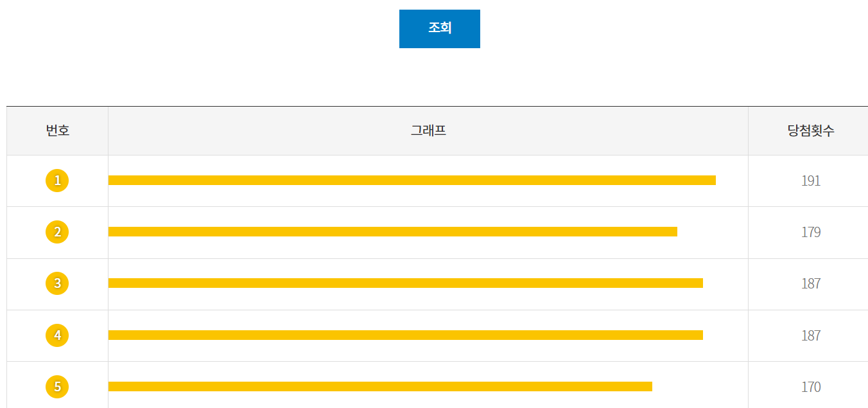Click the 당첨횟수 column header
Image resolution: width=868 pixels, height=408 pixels.
click(x=808, y=130)
